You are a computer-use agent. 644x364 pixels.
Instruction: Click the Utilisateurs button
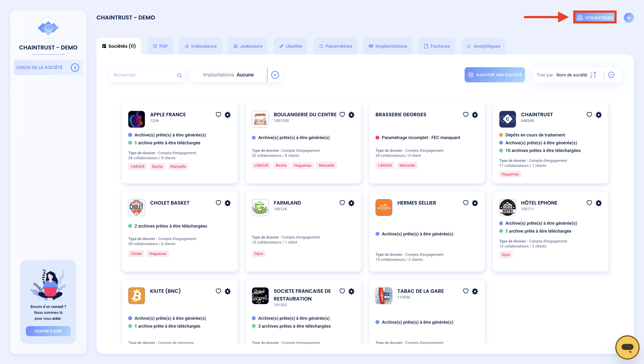[595, 18]
